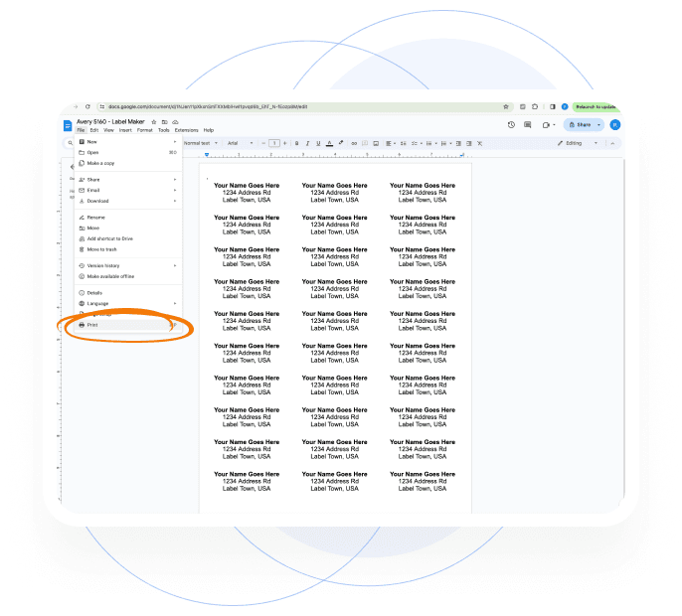Click the insert link icon
The width and height of the screenshot is (682, 616).
[x=354, y=143]
